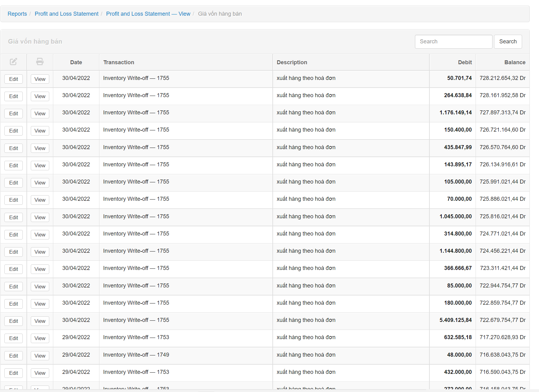Screen dimensions: 539x392
Task: Edit the row with debit 150.400,00
Action: [x=14, y=131]
